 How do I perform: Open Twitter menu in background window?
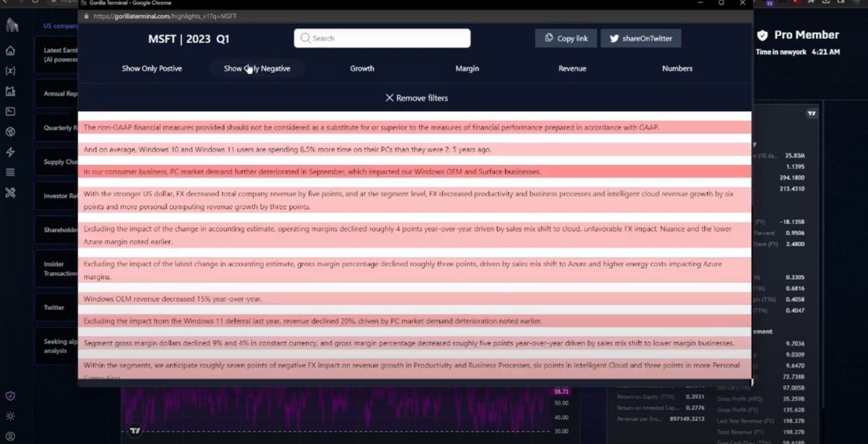point(56,308)
